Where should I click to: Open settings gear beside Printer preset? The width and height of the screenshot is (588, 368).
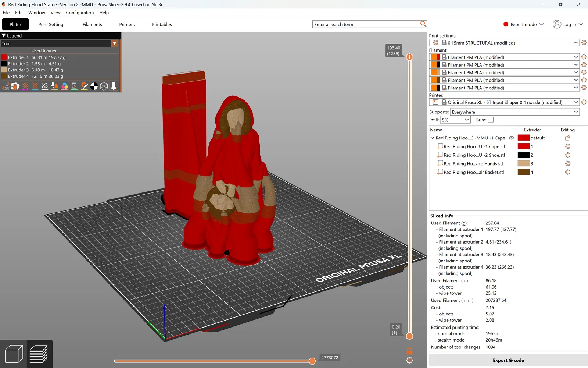point(584,102)
